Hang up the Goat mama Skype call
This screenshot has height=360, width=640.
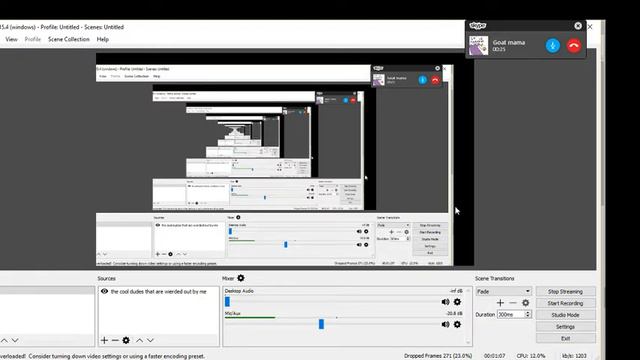(x=574, y=45)
